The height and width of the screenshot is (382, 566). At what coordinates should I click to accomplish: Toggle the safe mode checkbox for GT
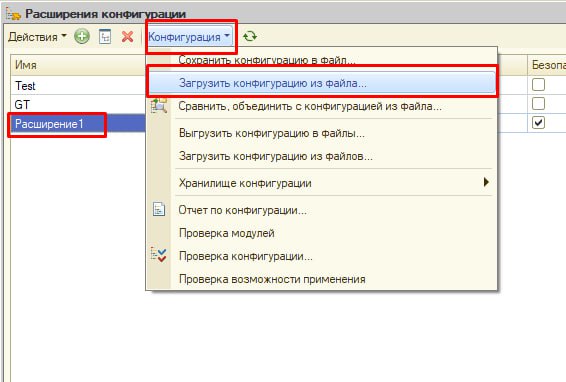538,104
